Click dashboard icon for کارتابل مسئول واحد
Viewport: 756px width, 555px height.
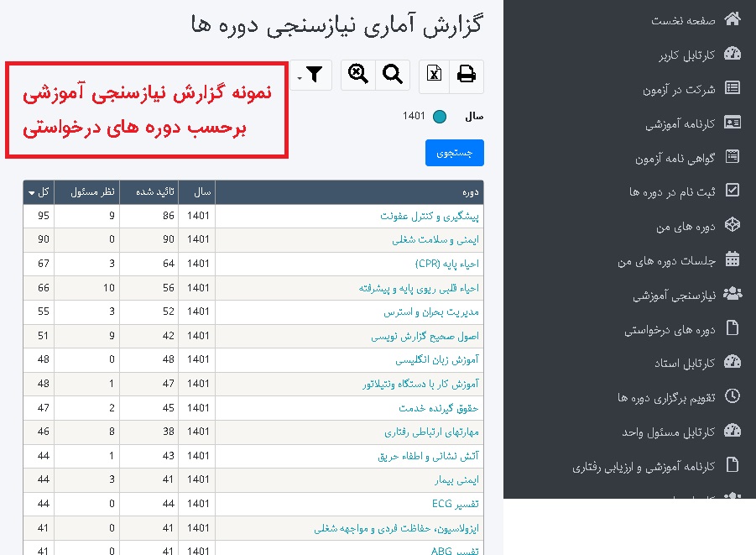pos(733,431)
